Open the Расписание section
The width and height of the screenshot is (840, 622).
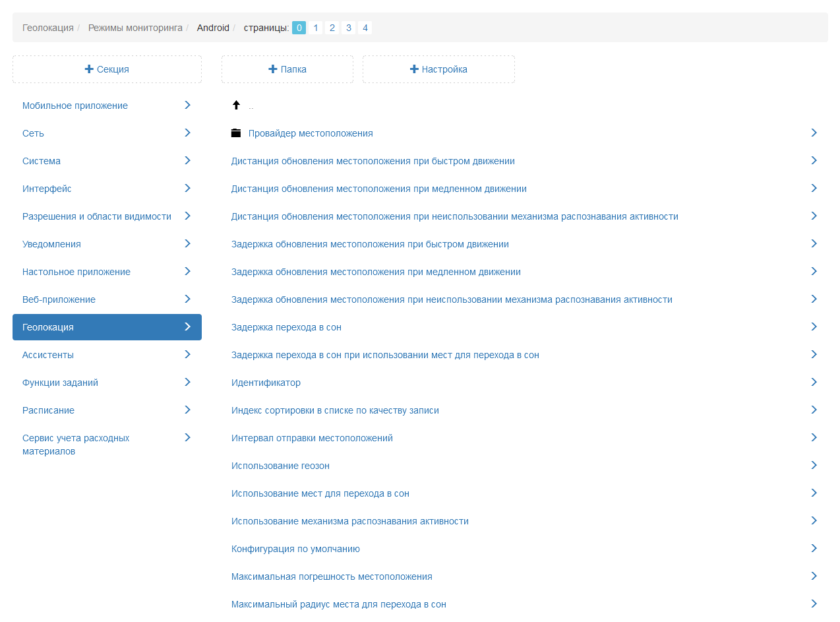[48, 410]
